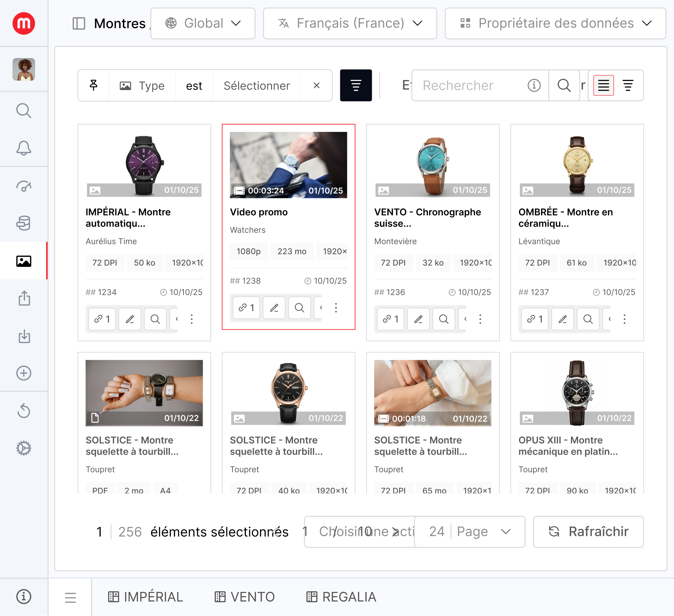Toggle the black filter panel button

(x=356, y=86)
